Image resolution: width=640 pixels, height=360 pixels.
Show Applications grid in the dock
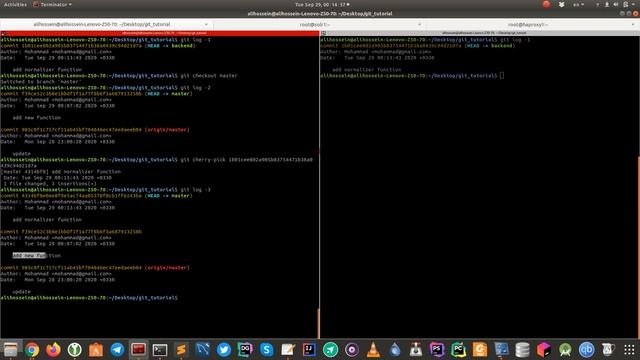(629, 350)
